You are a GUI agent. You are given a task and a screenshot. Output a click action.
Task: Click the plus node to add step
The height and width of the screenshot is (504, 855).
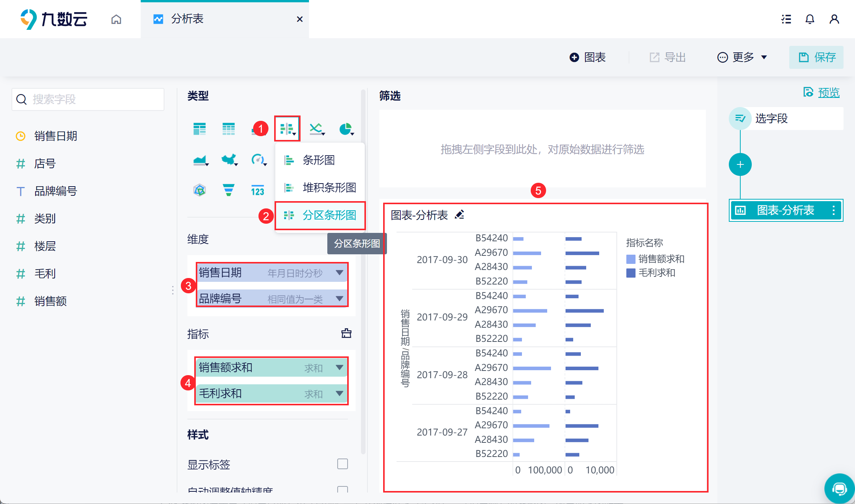coord(740,165)
